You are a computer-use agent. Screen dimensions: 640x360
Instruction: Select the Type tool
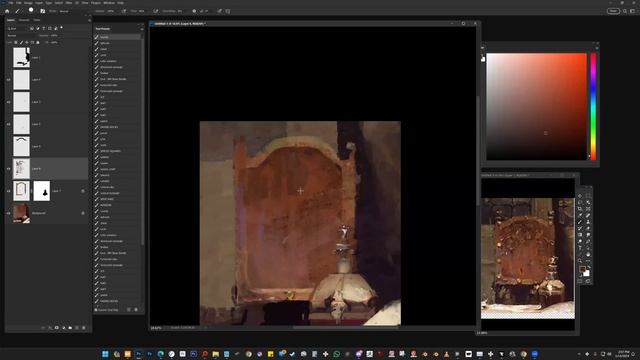(x=580, y=248)
